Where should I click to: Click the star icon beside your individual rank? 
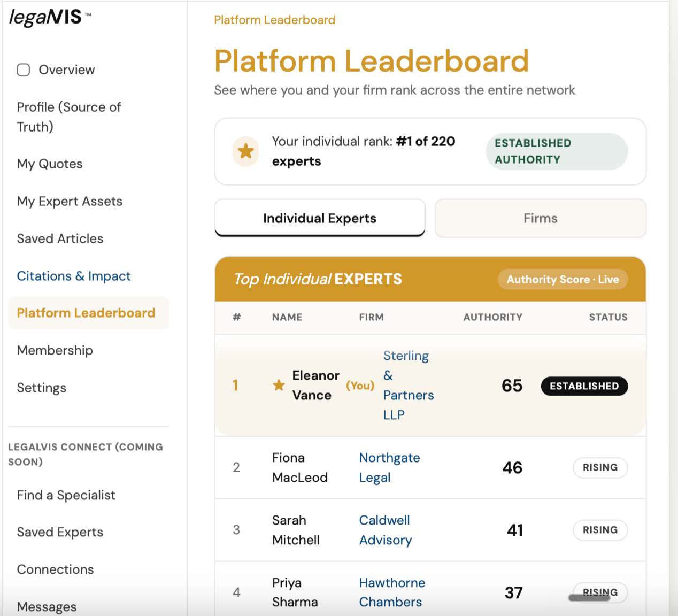pyautogui.click(x=246, y=151)
